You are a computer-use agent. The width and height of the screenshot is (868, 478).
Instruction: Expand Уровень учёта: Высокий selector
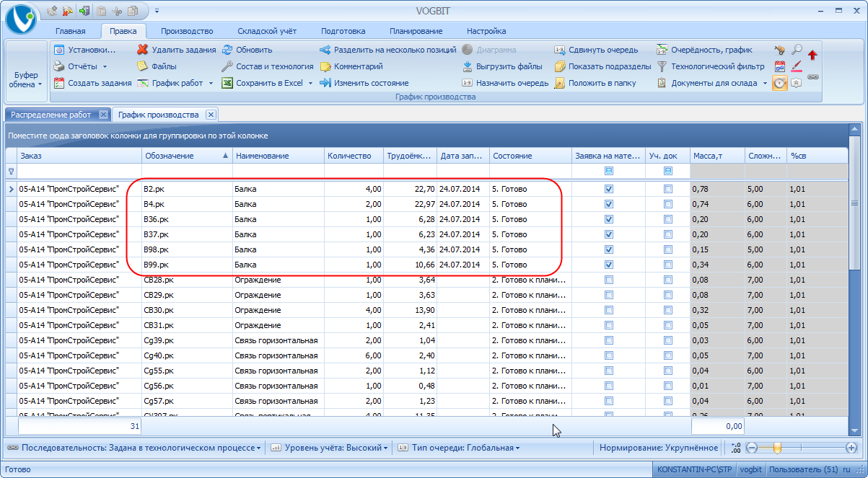329,448
